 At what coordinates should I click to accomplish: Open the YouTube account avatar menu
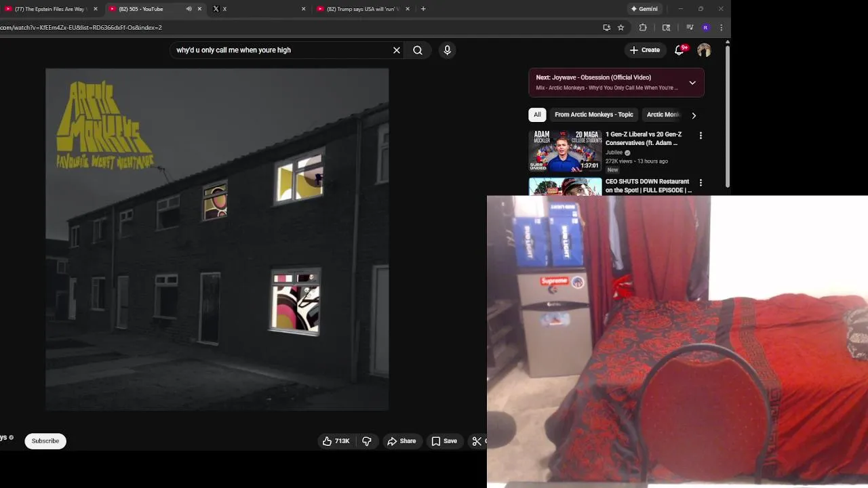pos(704,50)
